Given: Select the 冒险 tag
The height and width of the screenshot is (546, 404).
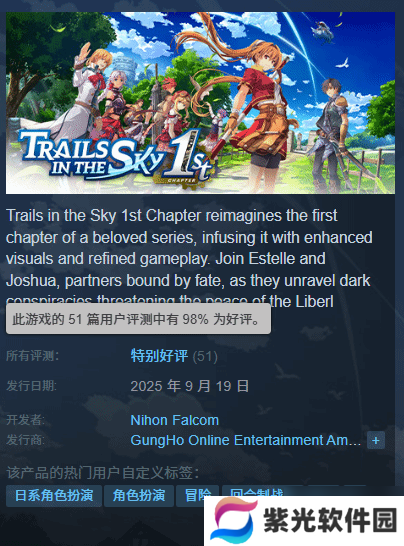Looking at the screenshot, I should coord(197,495).
